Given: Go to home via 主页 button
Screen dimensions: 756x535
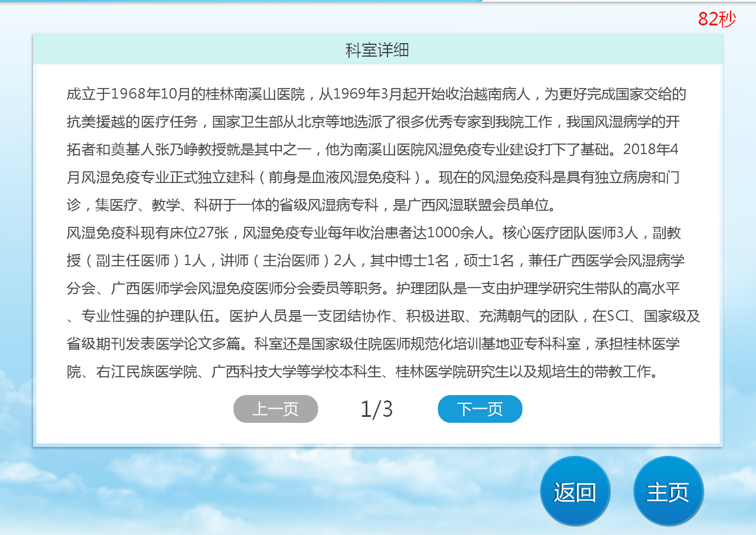Looking at the screenshot, I should pos(668,491).
